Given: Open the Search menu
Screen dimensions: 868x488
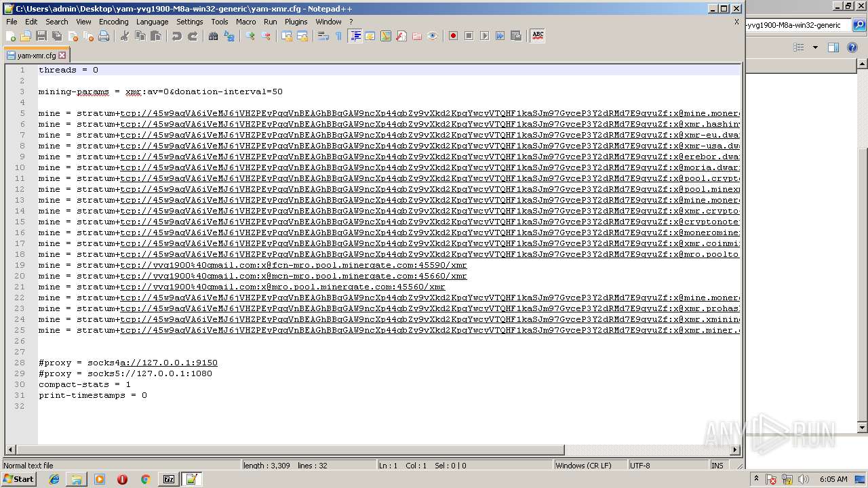Looking at the screenshot, I should [56, 22].
